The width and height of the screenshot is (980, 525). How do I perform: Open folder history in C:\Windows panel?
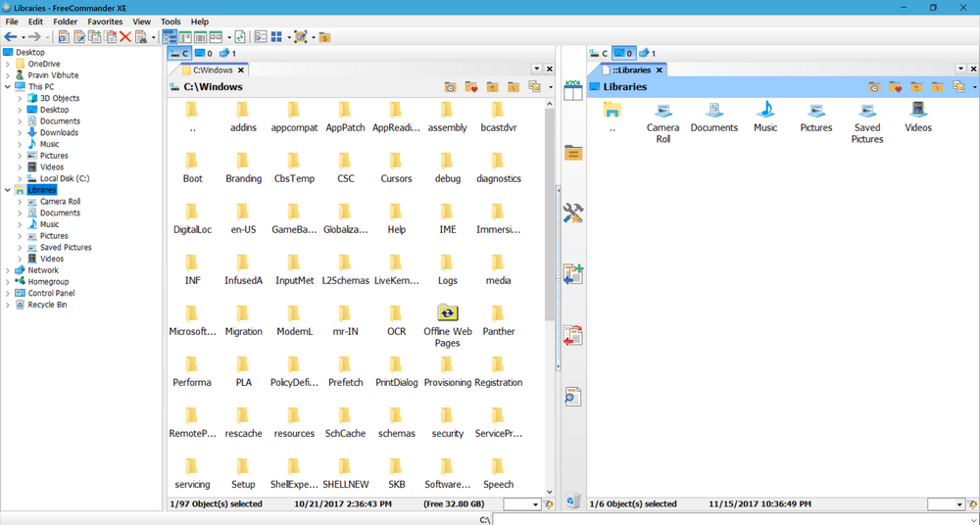(x=450, y=87)
